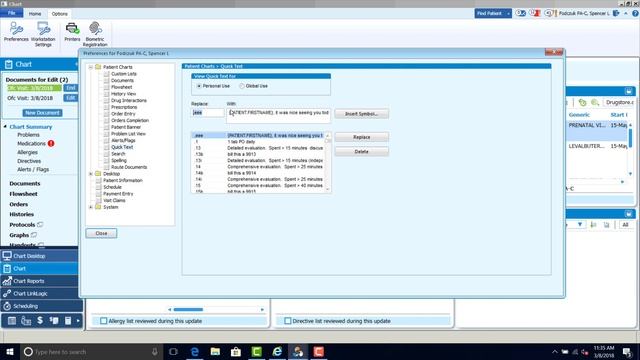Click the logout door icon near the username
The image size is (640, 360).
[616, 13]
